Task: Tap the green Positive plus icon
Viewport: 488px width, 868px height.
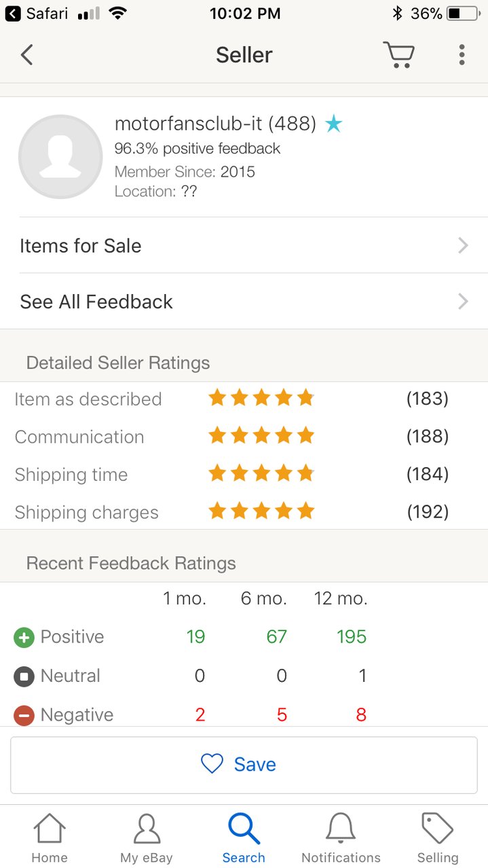Action: tap(24, 638)
